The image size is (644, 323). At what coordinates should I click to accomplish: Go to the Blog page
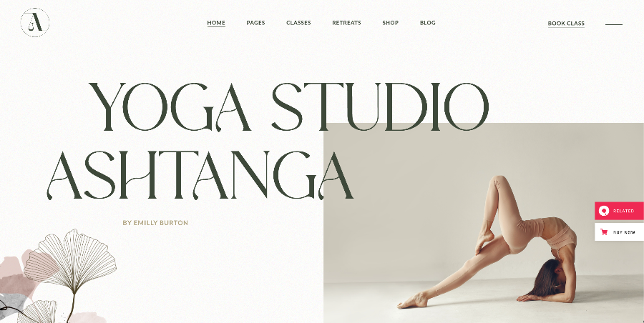tap(428, 23)
